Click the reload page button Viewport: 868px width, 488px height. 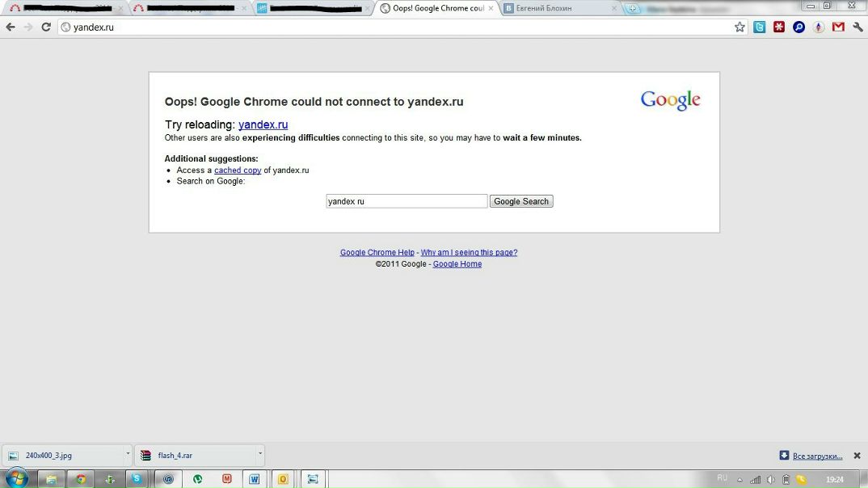tap(46, 27)
